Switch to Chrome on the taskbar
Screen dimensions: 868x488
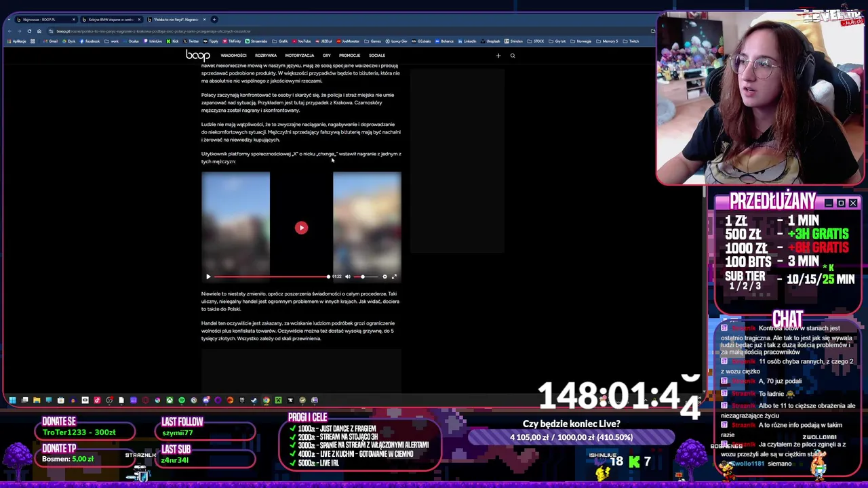266,401
